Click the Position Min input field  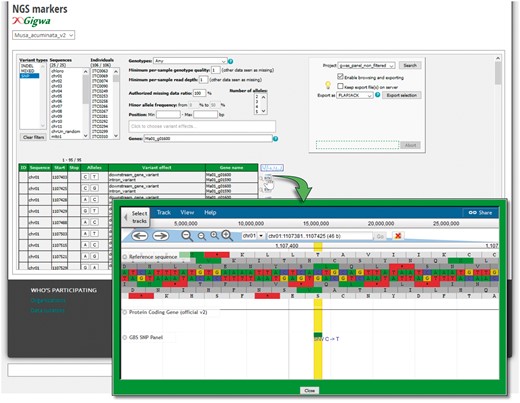[x=168, y=114]
